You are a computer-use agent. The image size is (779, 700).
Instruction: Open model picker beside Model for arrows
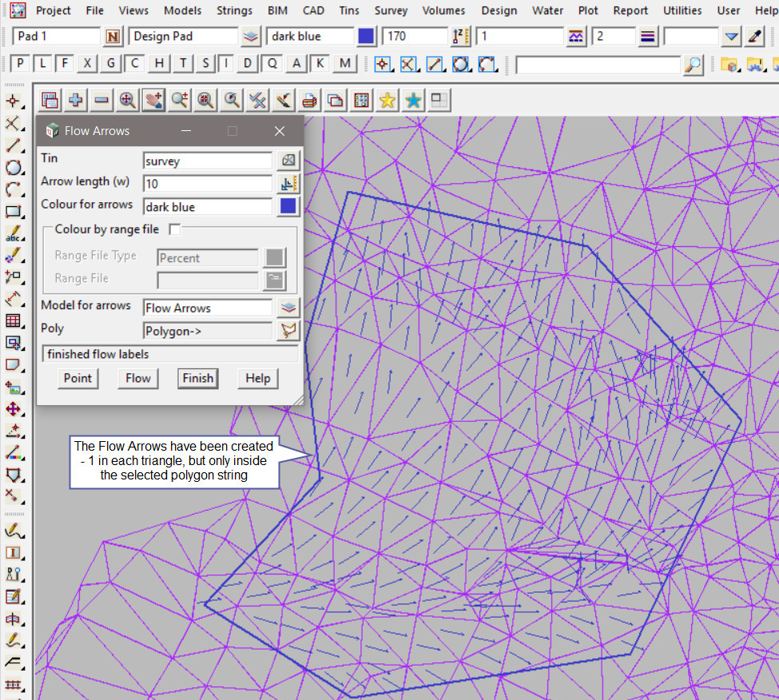288,308
